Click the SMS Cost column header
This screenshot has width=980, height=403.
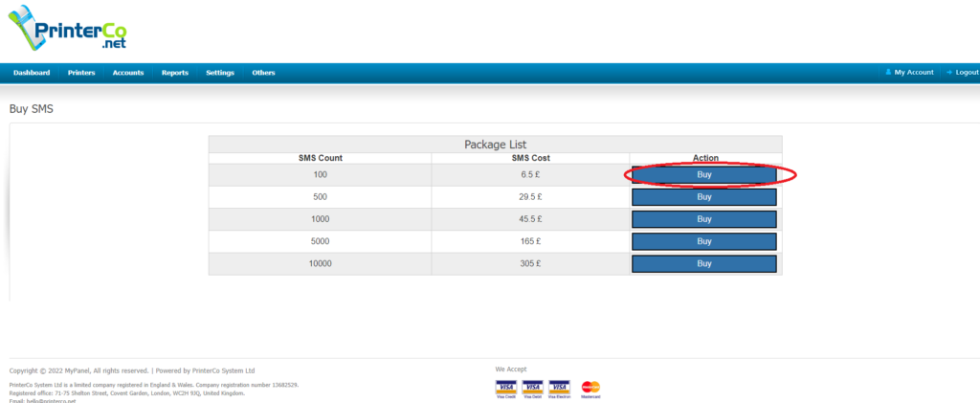530,158
